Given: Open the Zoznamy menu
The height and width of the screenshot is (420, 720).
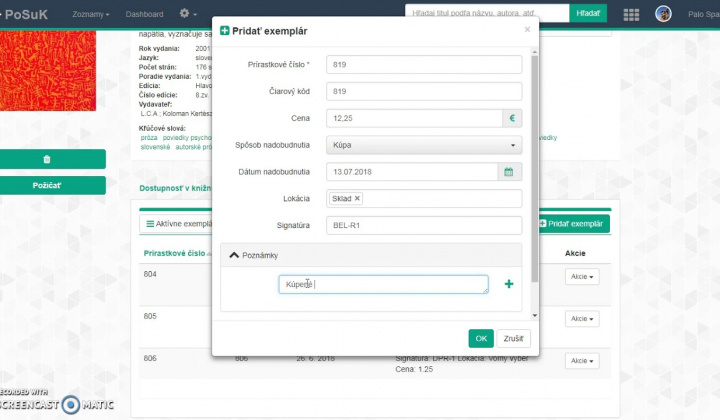Looking at the screenshot, I should [91, 14].
